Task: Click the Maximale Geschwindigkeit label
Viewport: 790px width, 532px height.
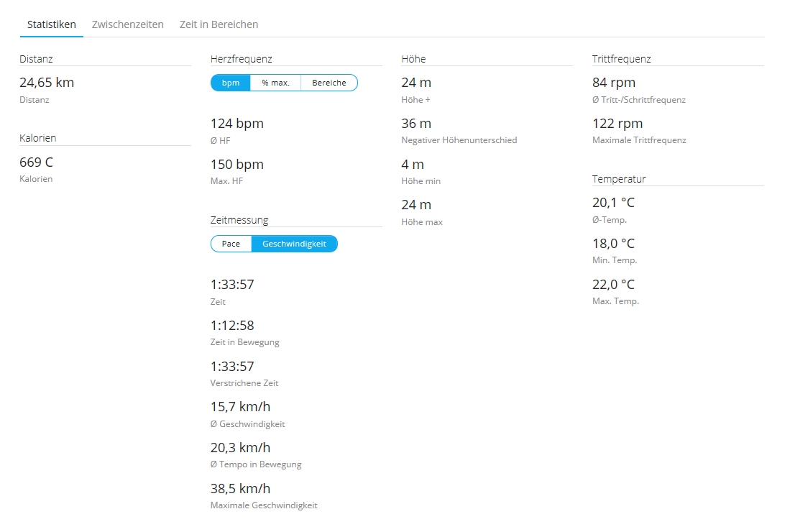Action: click(x=264, y=505)
